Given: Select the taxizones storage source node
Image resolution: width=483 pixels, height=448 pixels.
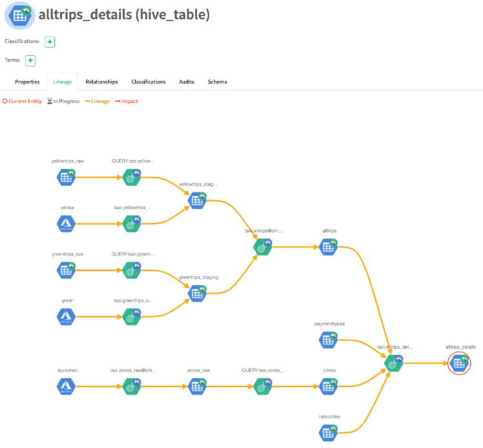Looking at the screenshot, I should click(x=66, y=386).
